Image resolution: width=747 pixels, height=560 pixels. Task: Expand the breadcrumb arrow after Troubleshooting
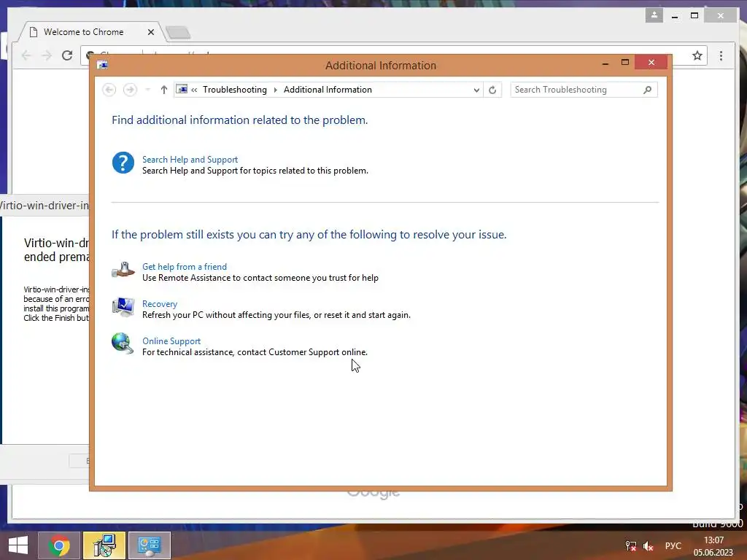(x=275, y=90)
